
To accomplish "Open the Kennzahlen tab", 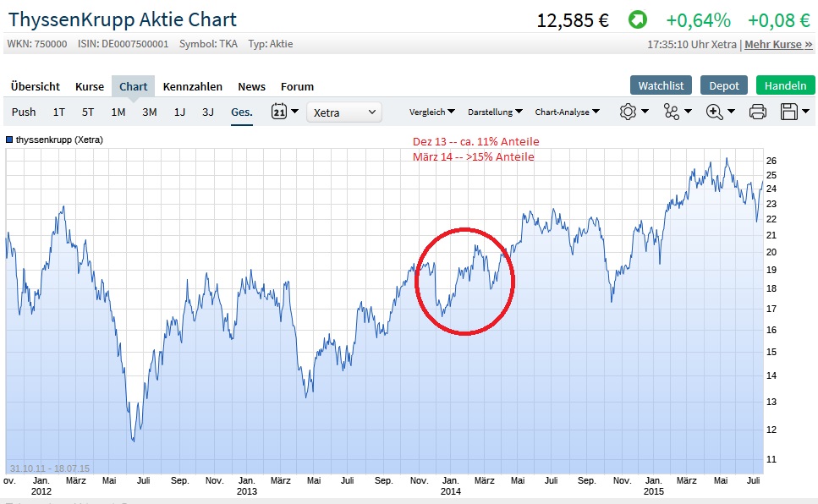I will click(x=193, y=86).
